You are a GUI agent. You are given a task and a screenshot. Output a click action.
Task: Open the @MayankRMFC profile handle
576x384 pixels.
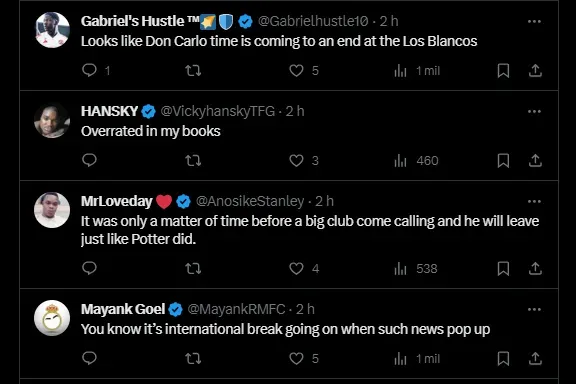(x=236, y=309)
